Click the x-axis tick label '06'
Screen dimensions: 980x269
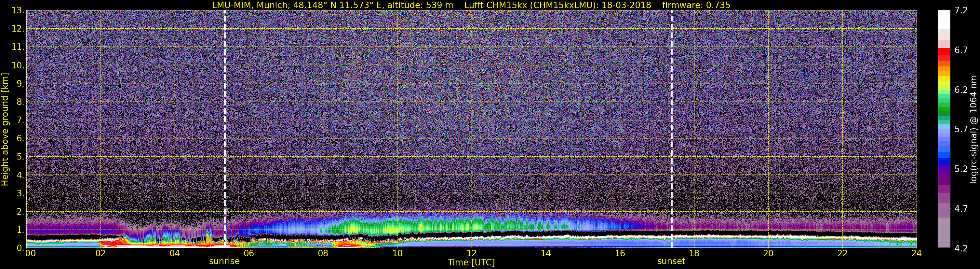pos(249,253)
